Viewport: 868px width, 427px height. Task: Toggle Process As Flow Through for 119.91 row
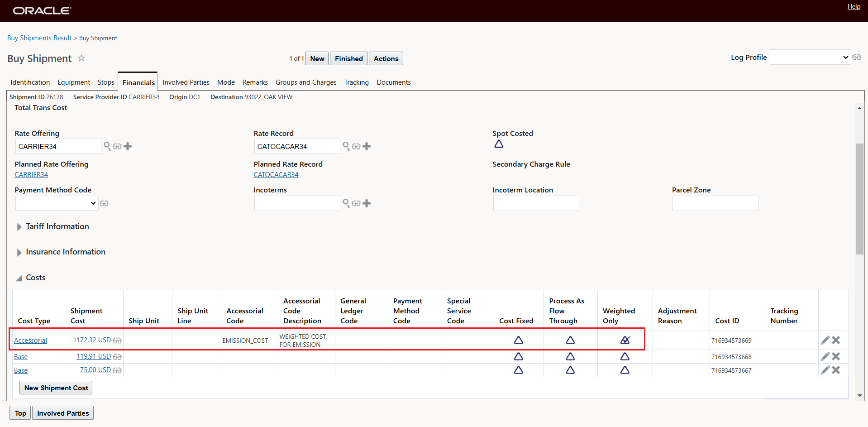click(570, 356)
